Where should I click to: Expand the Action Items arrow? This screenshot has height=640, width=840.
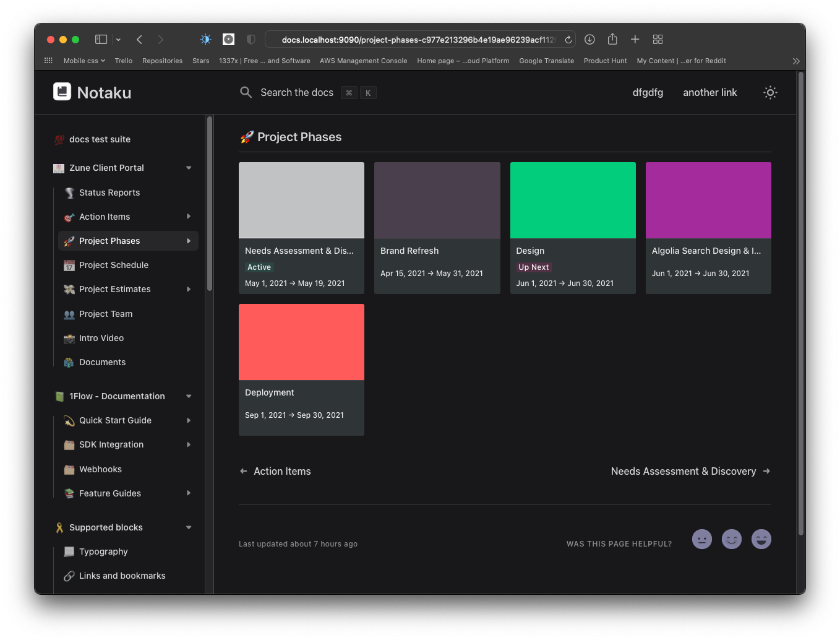click(x=189, y=217)
